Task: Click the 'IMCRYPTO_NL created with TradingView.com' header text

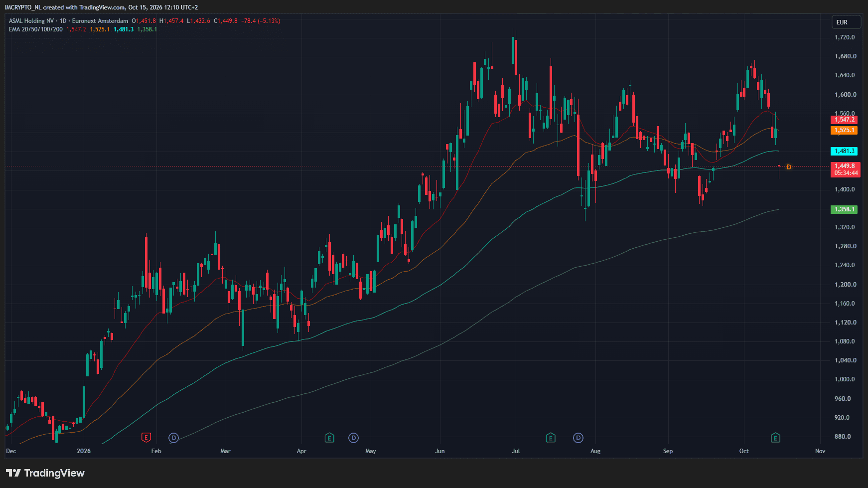Action: pos(64,7)
